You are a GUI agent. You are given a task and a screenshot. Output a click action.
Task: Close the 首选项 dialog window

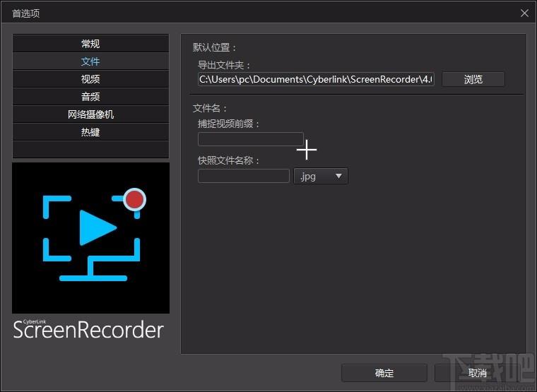click(524, 13)
